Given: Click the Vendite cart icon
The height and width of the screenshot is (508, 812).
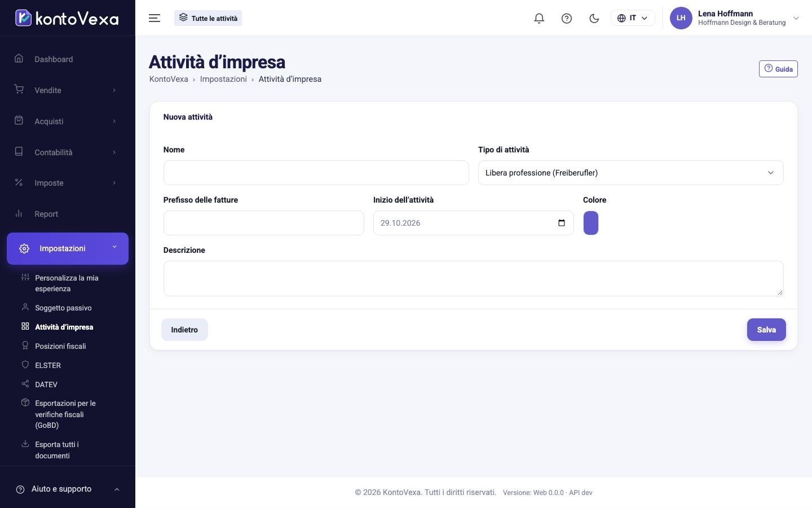Looking at the screenshot, I should tap(19, 90).
